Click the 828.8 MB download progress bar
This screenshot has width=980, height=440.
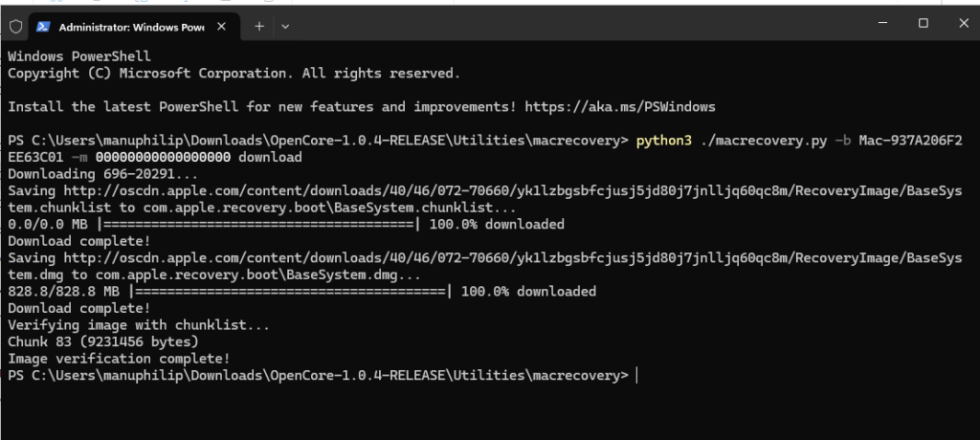point(290,292)
